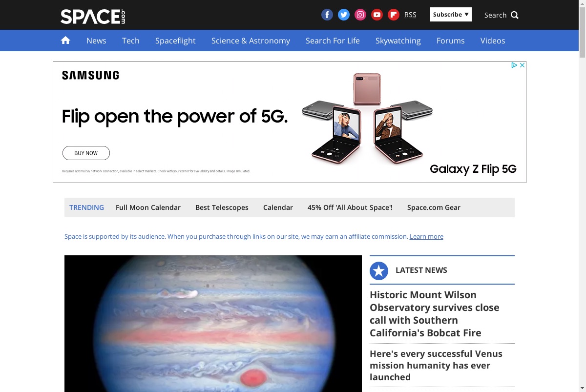
Task: Click the AdChoices info icon on ad
Action: click(x=514, y=65)
